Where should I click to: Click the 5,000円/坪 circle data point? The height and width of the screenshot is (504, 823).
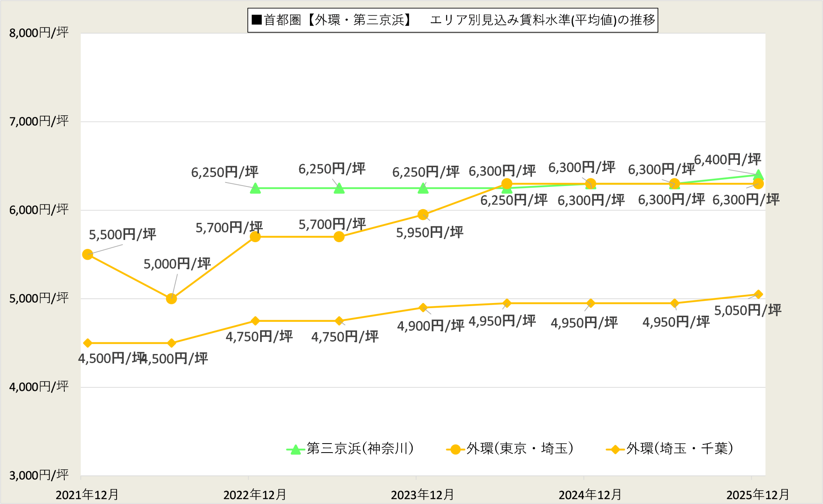(171, 299)
